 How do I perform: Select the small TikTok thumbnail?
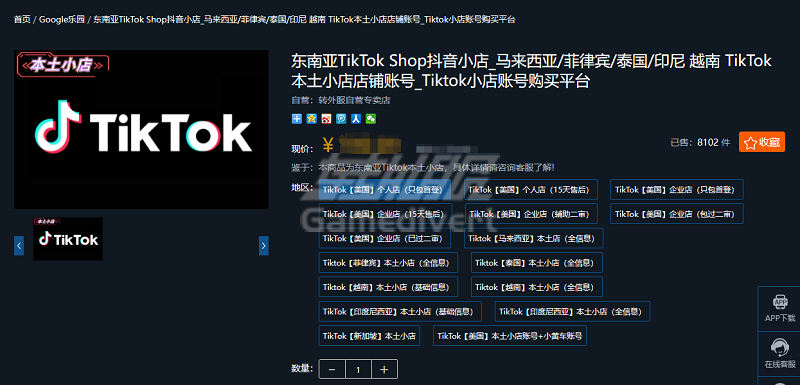(x=68, y=239)
